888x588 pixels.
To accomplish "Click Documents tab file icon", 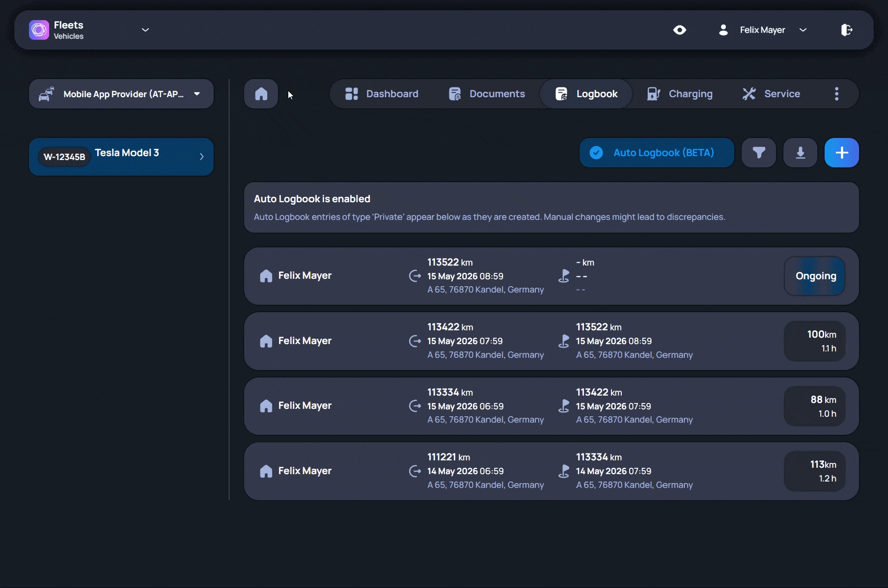I will pyautogui.click(x=455, y=94).
